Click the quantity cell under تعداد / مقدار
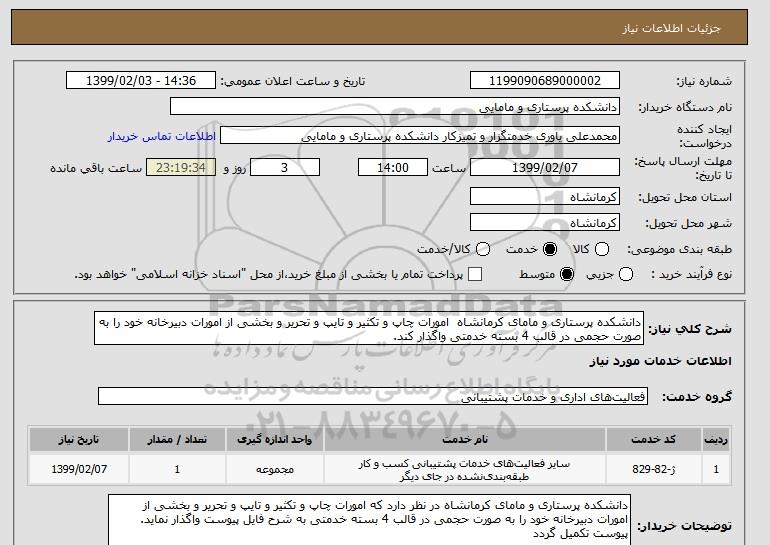770x545 pixels. coord(177,469)
